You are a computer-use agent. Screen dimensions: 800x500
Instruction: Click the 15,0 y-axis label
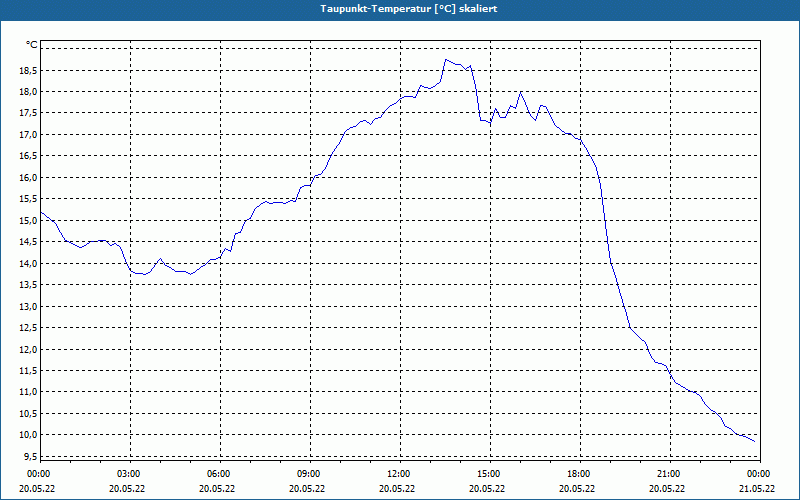29,220
